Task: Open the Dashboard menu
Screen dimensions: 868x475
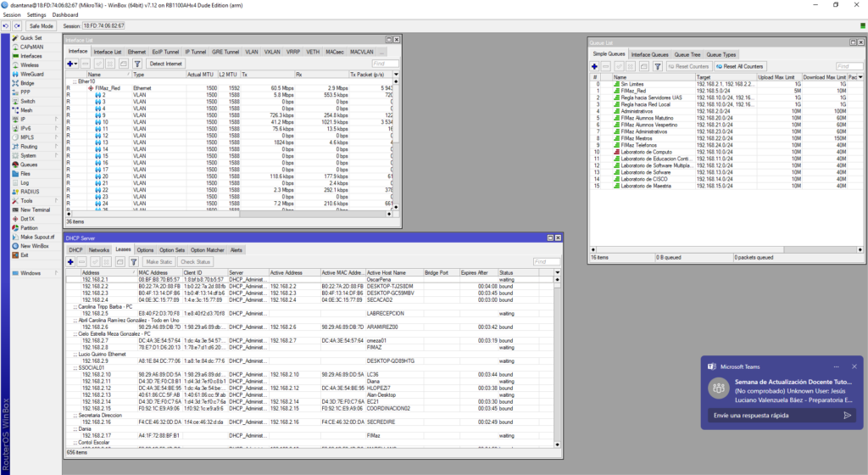Action: click(x=65, y=15)
